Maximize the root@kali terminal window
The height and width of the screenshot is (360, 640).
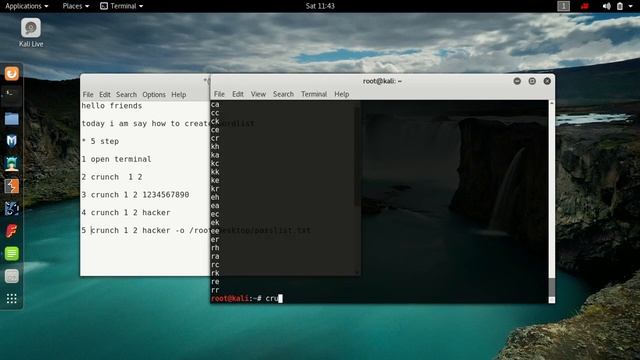point(532,81)
